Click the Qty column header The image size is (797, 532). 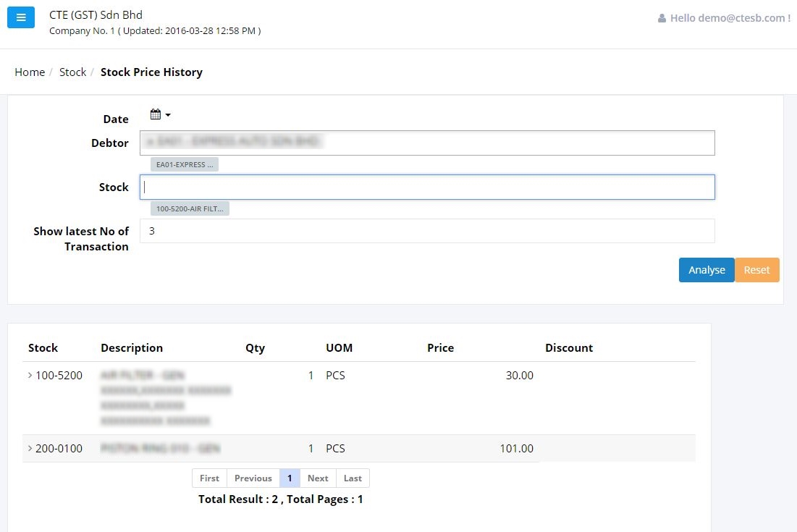pos(255,348)
